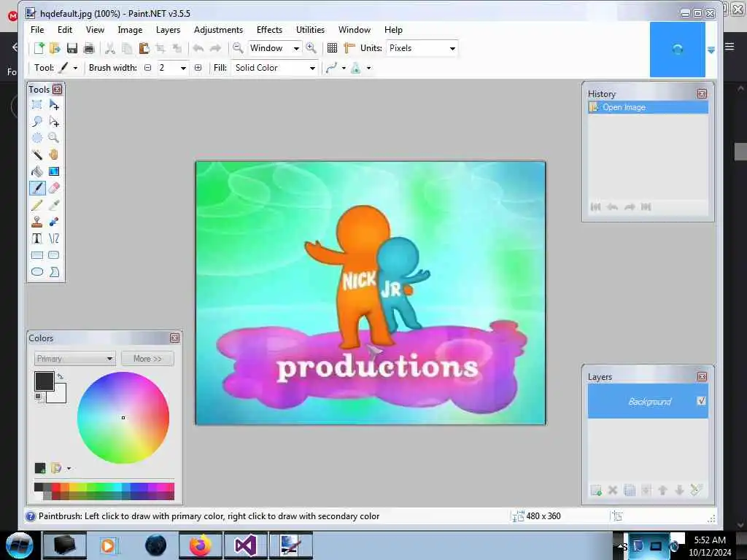
Task: Select the Pan hand tool
Action: coord(54,155)
